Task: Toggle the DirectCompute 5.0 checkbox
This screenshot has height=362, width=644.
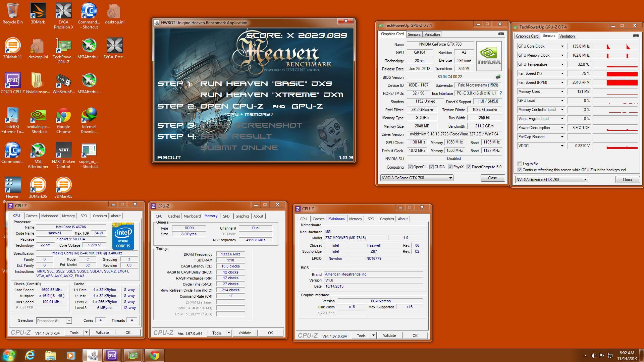Action: pos(469,167)
